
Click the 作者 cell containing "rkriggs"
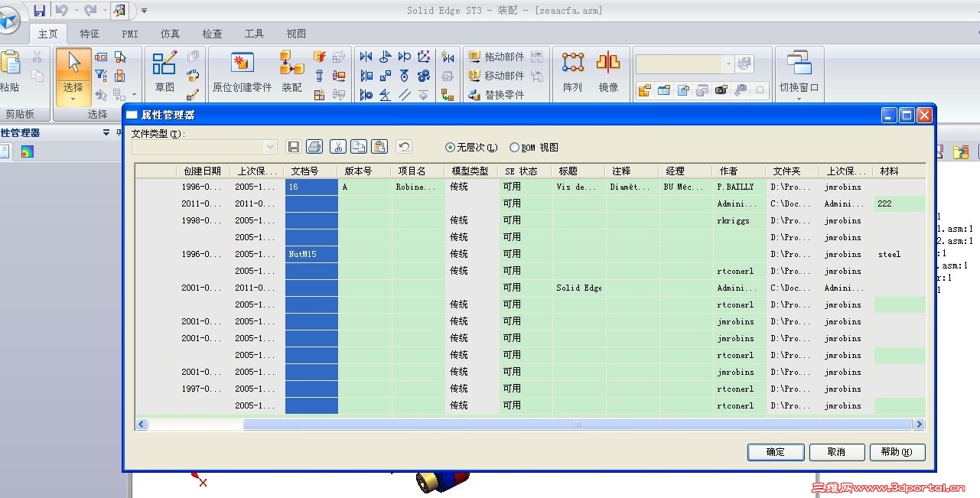(740, 220)
